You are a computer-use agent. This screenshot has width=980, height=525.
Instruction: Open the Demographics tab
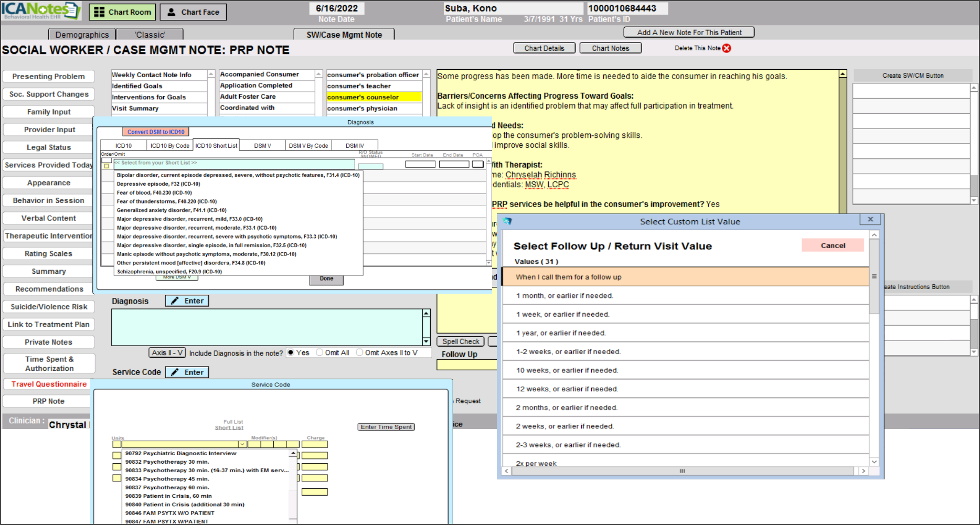(82, 35)
